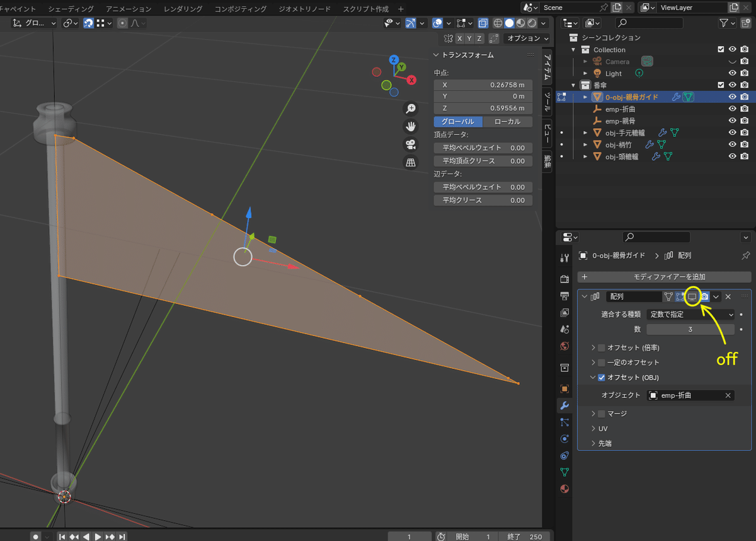756x541 pixels.
Task: Open the World properties tab icon
Action: coord(564,346)
